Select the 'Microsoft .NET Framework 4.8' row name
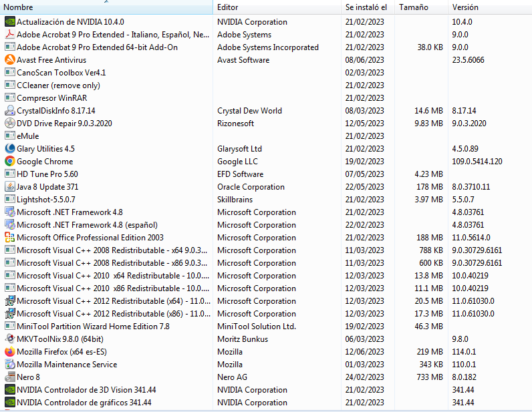The image size is (532, 412). click(70, 212)
